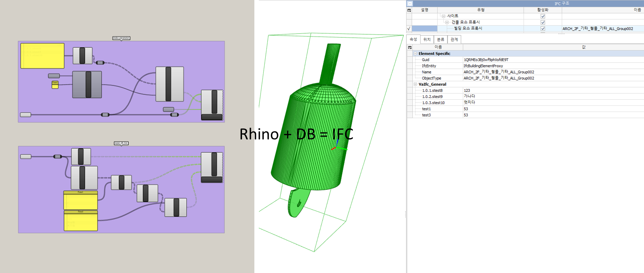644x273 pixels.
Task: Click the value 123 of stest8
Action: tap(467, 91)
